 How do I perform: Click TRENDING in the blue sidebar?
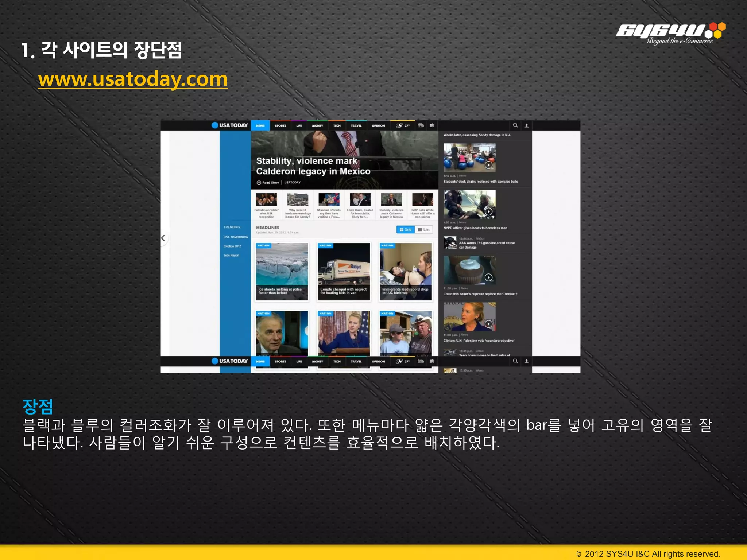click(232, 227)
